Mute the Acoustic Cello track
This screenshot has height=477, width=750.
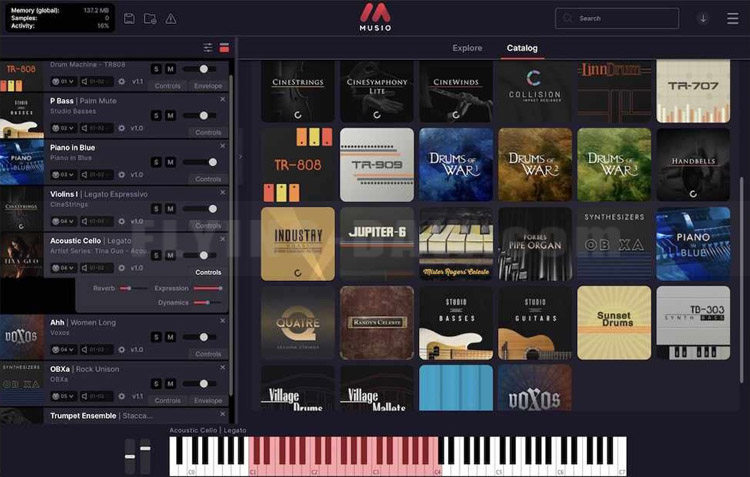(170, 255)
